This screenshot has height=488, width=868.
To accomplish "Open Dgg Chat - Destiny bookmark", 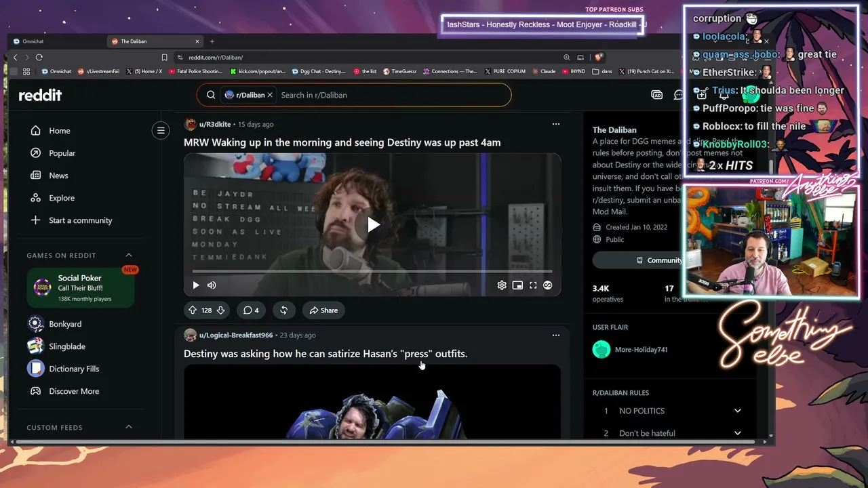I will tap(319, 71).
